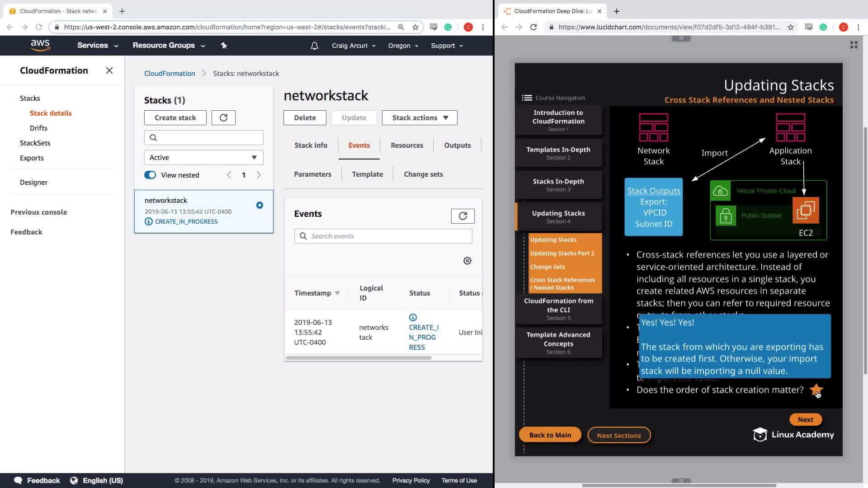Click the pin shortcut icon in AWS navbar
This screenshot has height=488, width=868.
pyautogui.click(x=224, y=45)
